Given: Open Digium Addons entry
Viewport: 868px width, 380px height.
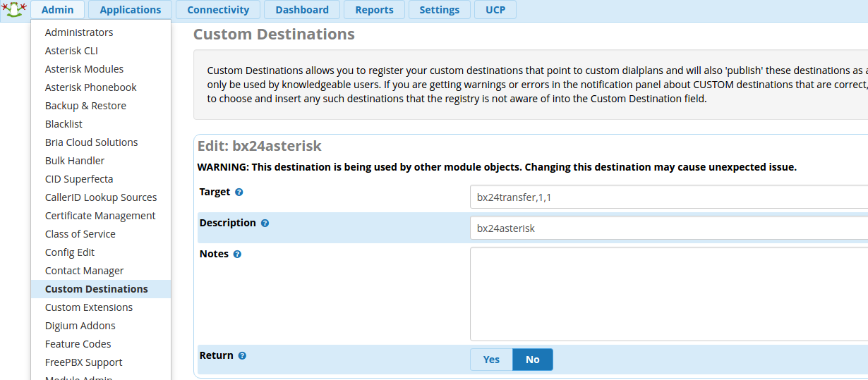Looking at the screenshot, I should point(101,326).
